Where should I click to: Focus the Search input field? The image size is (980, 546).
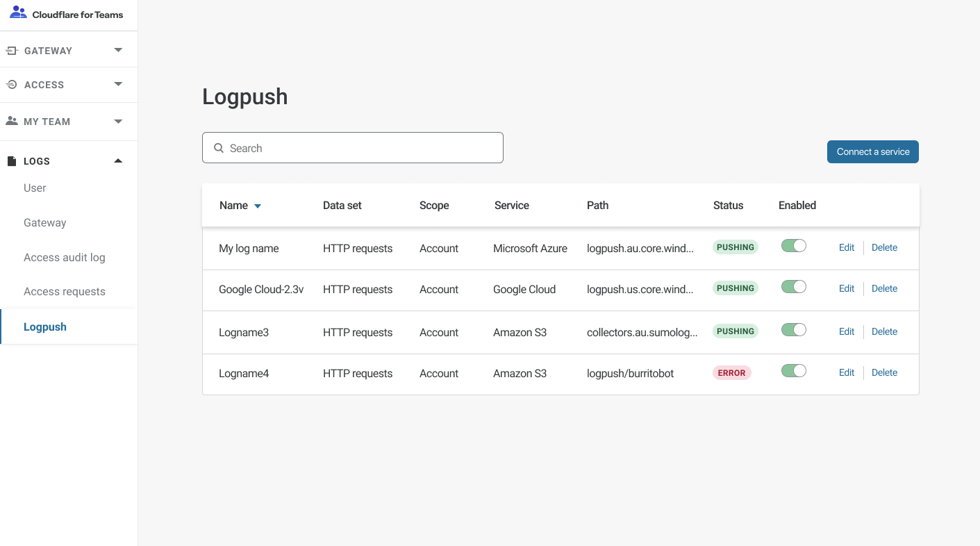353,148
